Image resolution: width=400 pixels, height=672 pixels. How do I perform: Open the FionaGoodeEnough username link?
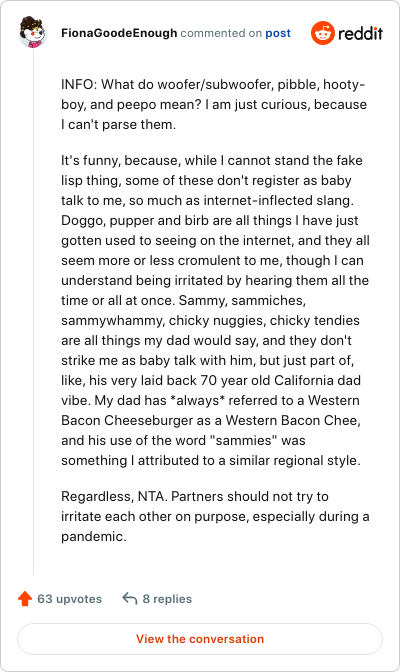(x=119, y=33)
